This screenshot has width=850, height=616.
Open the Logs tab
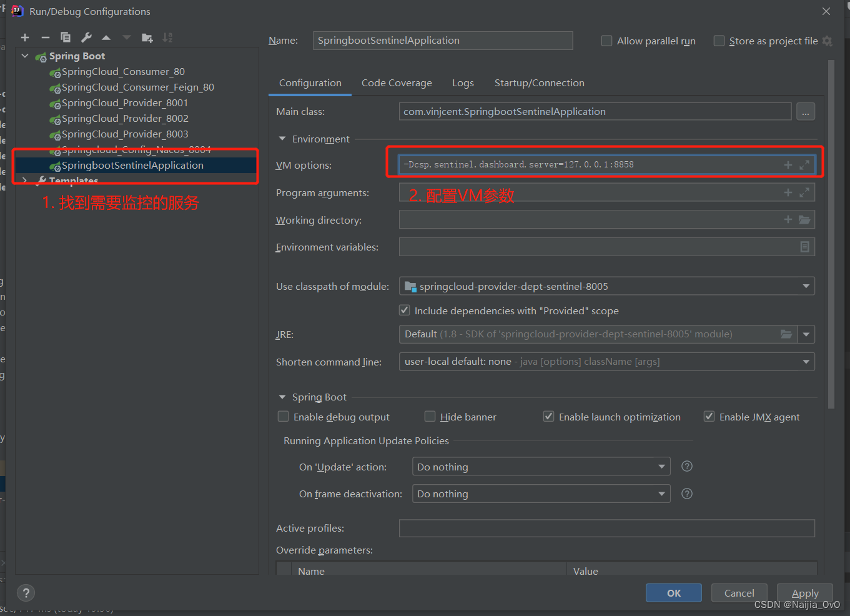463,83
